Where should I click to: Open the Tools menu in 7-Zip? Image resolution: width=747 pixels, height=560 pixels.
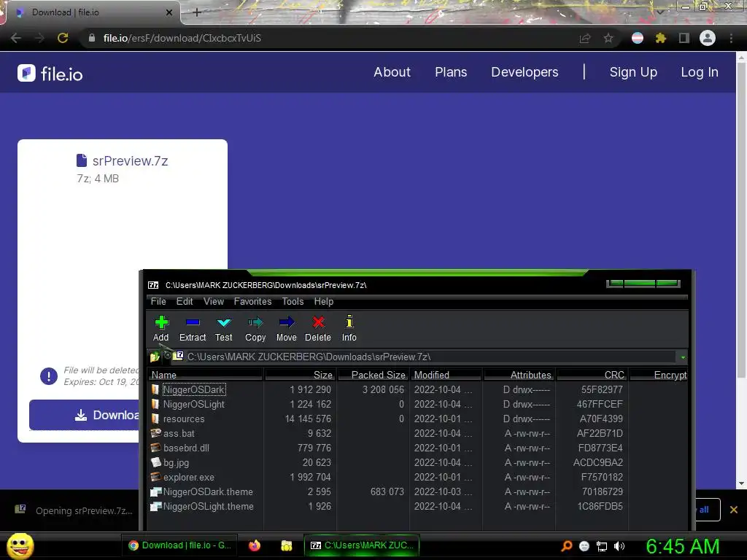[x=293, y=301]
